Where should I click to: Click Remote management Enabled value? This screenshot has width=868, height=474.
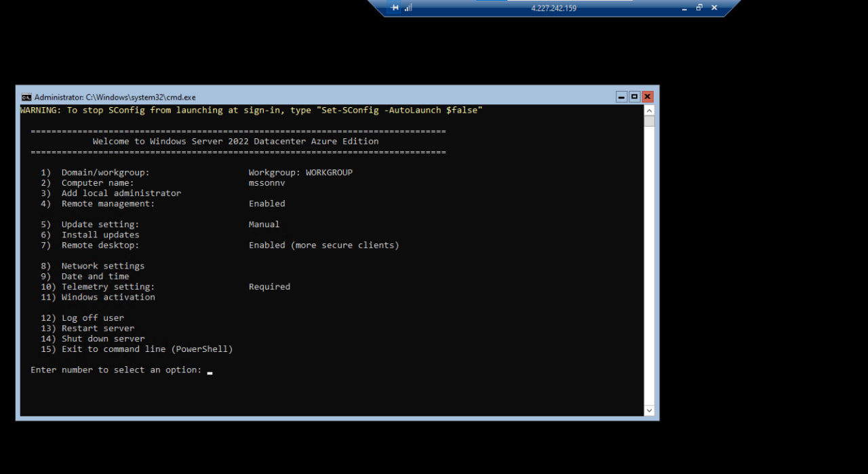click(267, 203)
